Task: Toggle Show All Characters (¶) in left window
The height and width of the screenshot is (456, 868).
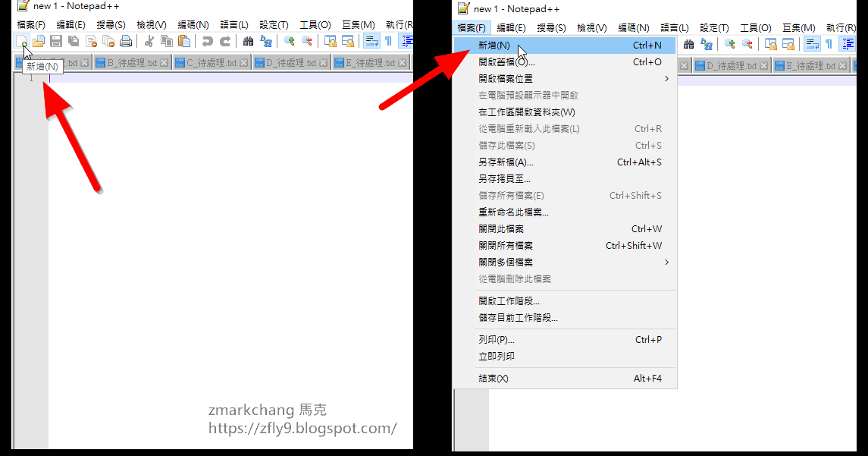Action: (x=389, y=41)
